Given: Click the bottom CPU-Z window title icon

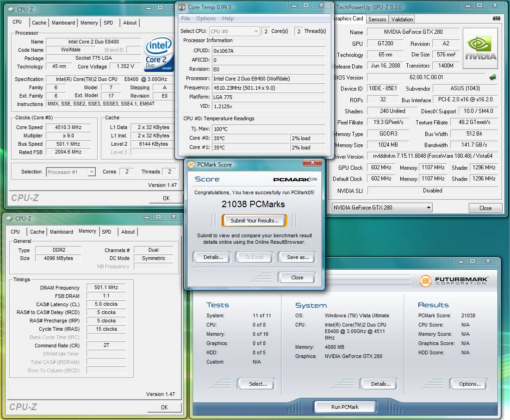Looking at the screenshot, I should [9, 218].
